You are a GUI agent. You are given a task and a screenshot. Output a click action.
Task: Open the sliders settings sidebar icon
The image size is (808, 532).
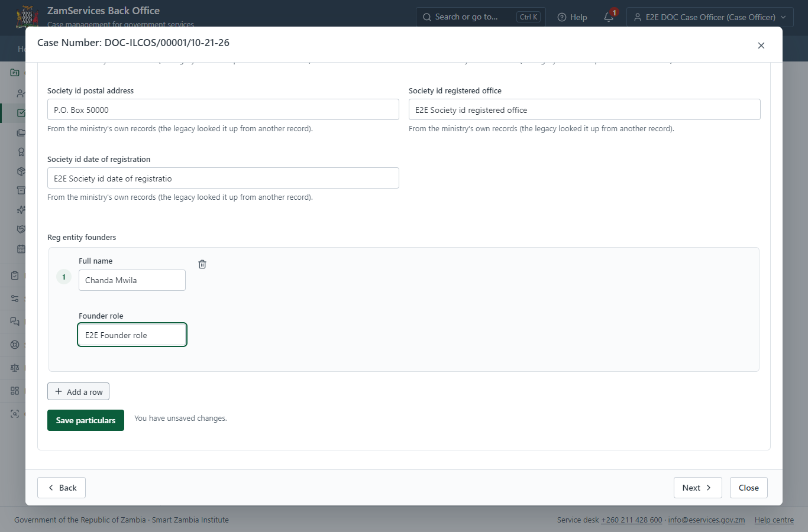tap(15, 299)
